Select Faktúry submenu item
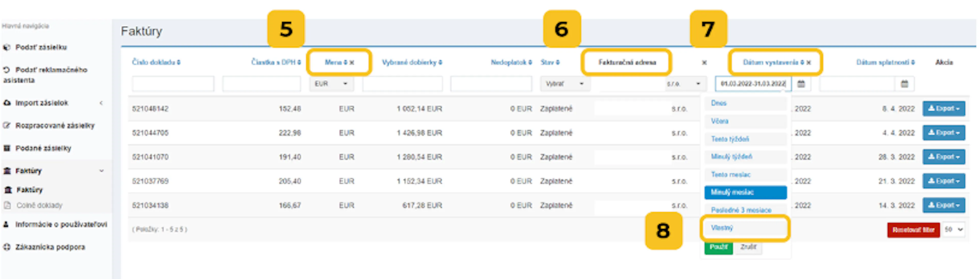980x279 pixels. click(x=29, y=190)
